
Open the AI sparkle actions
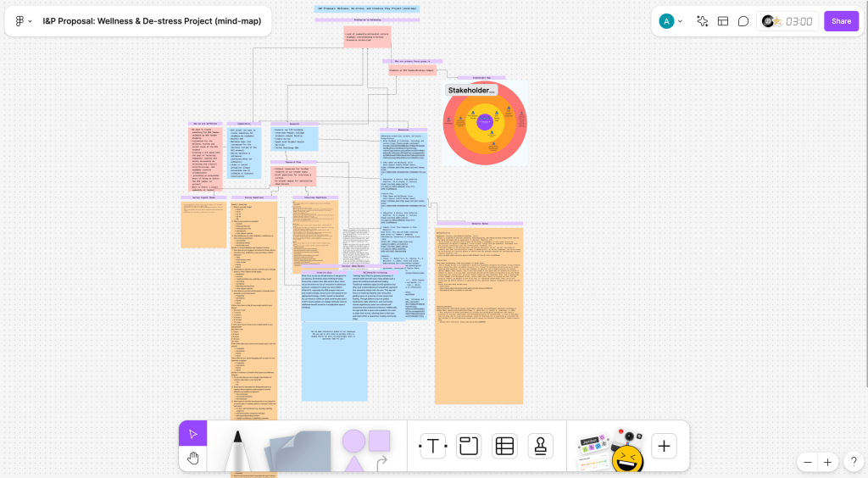(702, 21)
